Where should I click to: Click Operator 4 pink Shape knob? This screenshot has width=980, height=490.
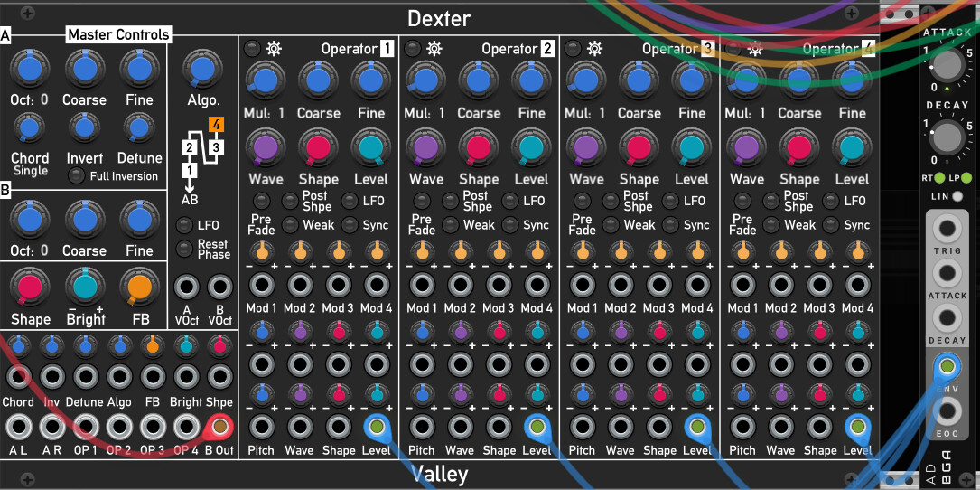[x=798, y=147]
